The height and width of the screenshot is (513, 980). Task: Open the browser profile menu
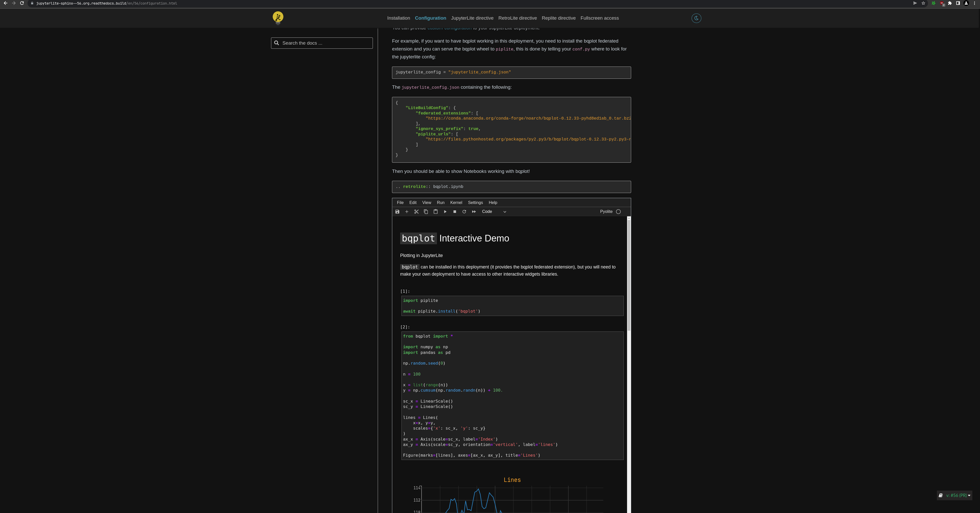click(966, 3)
